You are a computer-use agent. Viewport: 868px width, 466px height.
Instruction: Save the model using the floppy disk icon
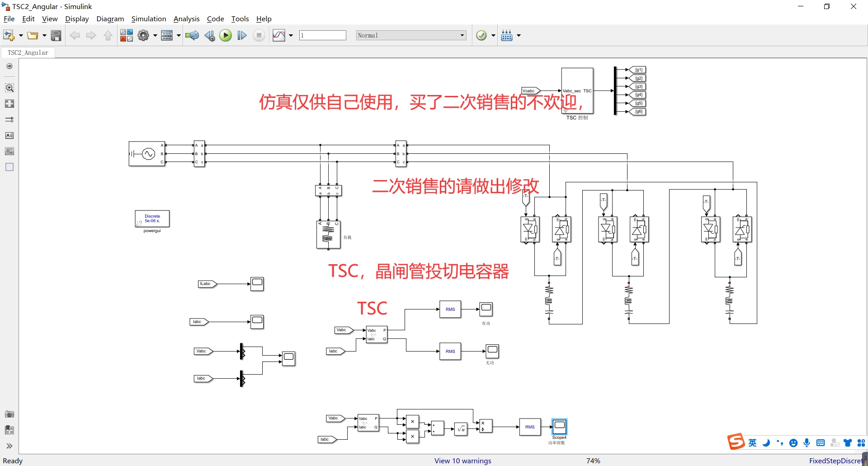coord(56,35)
